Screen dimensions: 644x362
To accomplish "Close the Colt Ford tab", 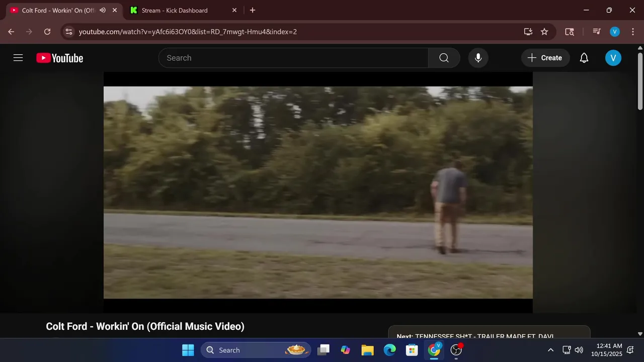I will click(x=115, y=10).
